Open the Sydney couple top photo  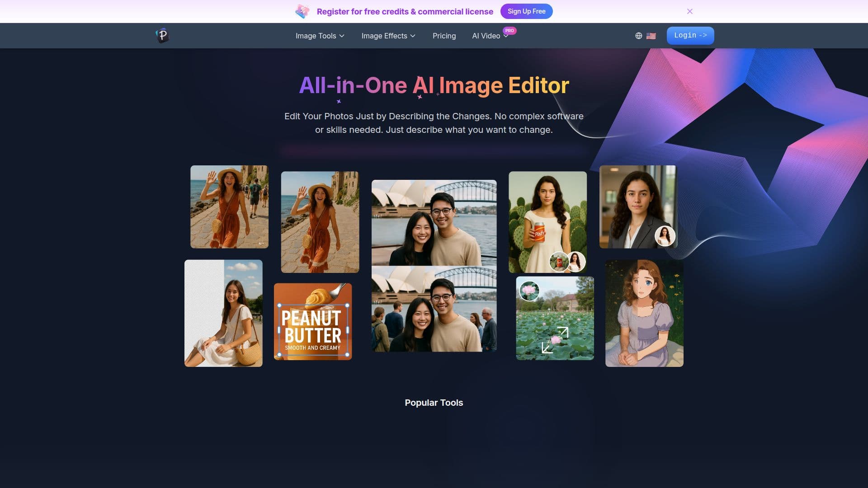point(434,222)
